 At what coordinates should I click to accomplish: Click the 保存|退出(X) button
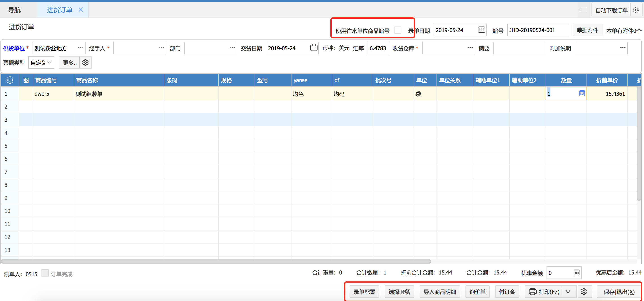(619, 292)
